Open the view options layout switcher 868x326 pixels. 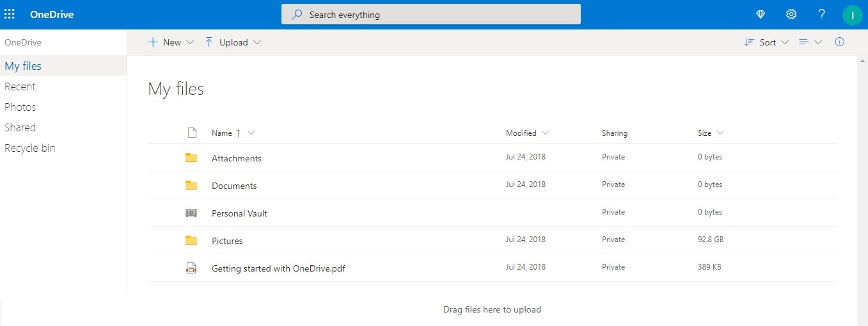pyautogui.click(x=810, y=42)
